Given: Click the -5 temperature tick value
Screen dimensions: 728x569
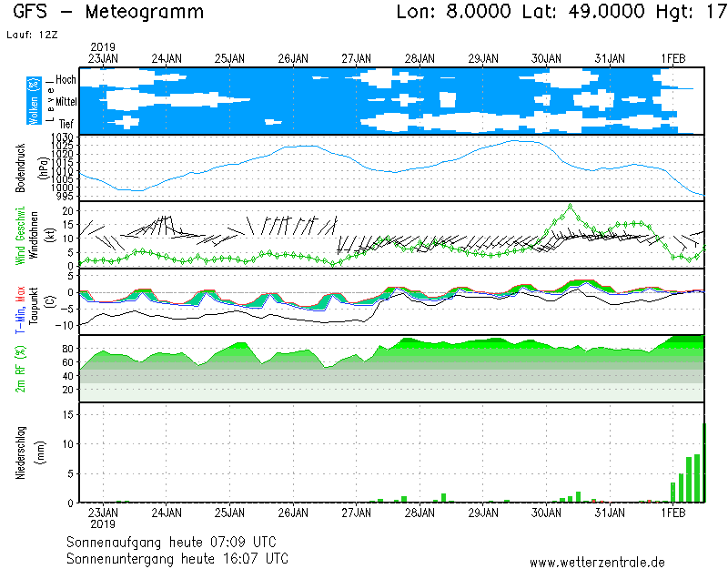Looking at the screenshot, I should 67,309.
